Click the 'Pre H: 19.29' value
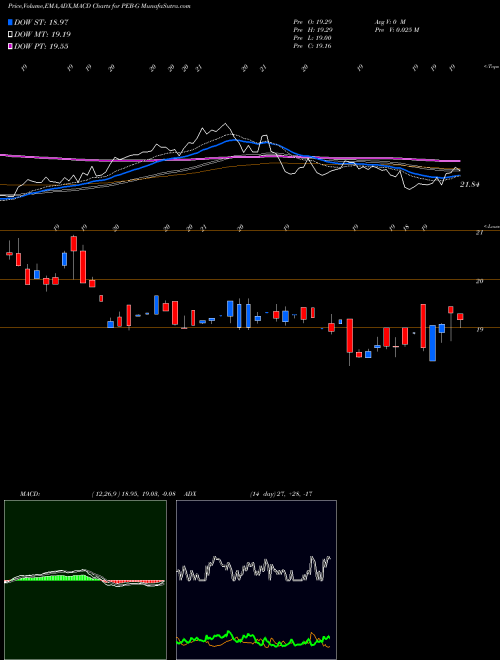500x660 pixels. tap(312, 30)
